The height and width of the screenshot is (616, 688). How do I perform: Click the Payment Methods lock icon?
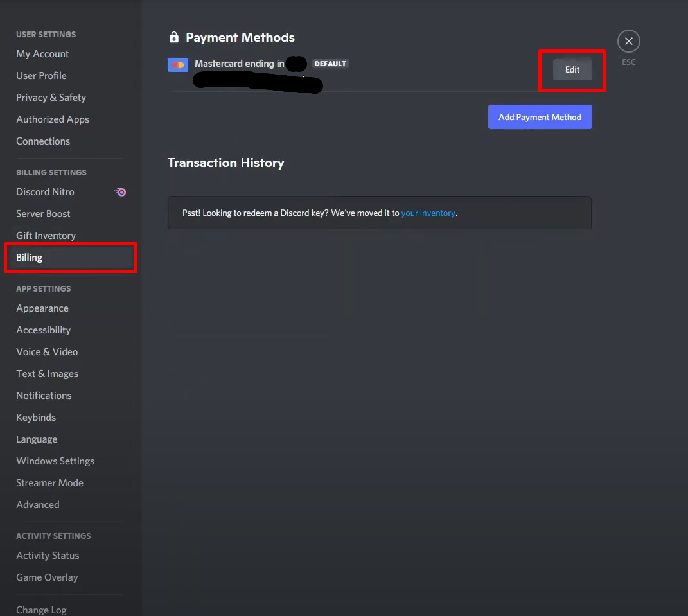(174, 37)
